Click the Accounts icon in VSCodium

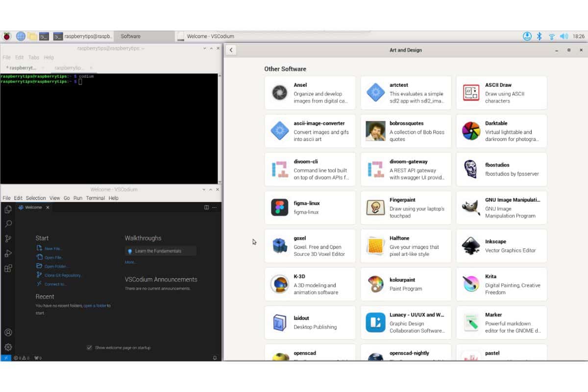(x=7, y=332)
